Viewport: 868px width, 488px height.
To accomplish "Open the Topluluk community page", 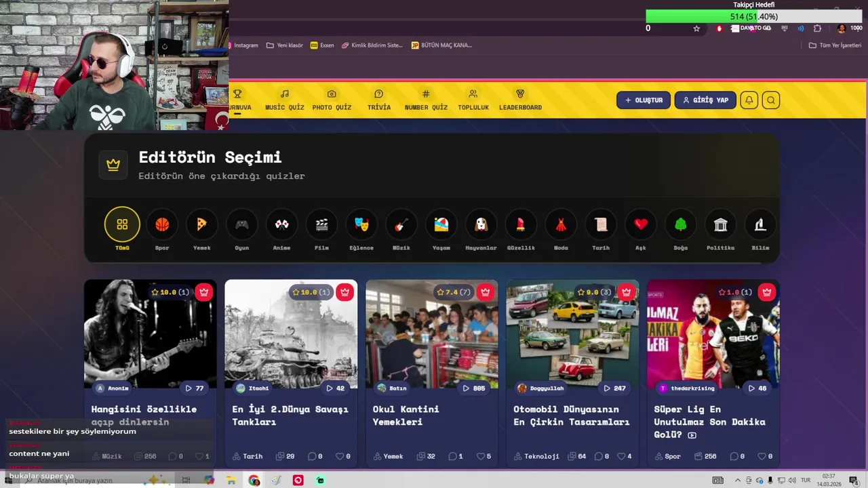I will (473, 100).
